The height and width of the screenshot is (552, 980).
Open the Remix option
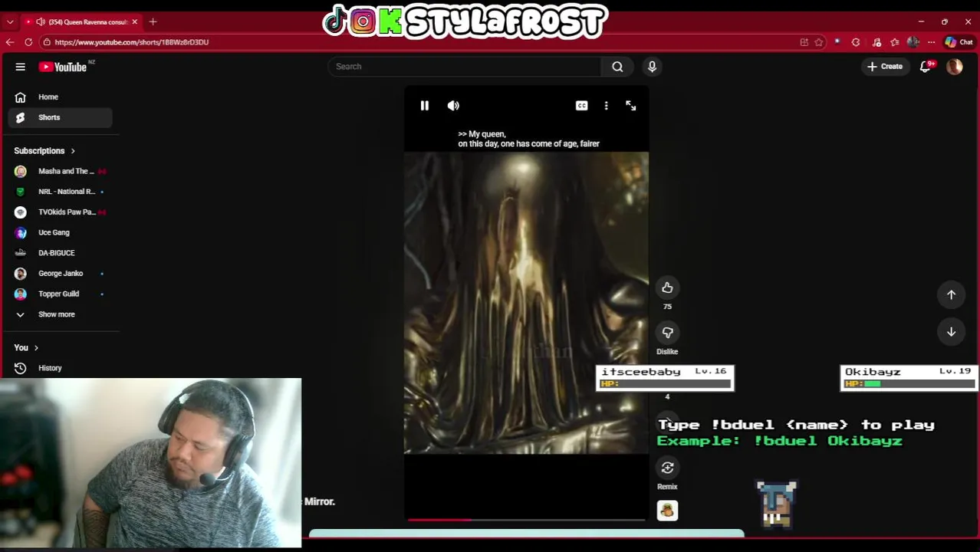click(667, 468)
